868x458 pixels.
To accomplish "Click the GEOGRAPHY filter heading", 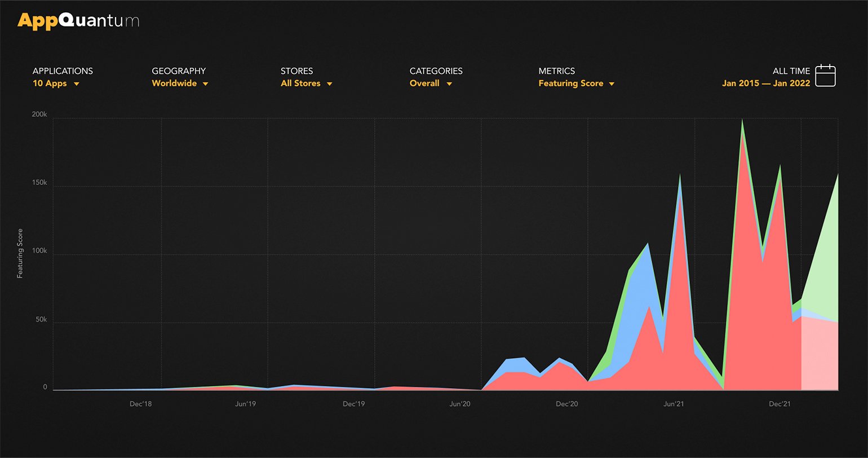I will 179,71.
